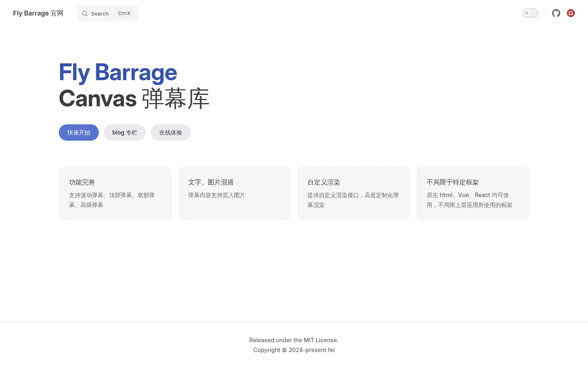588x368 pixels.
Task: Click the Ctrl K shortcut badge
Action: click(x=125, y=13)
